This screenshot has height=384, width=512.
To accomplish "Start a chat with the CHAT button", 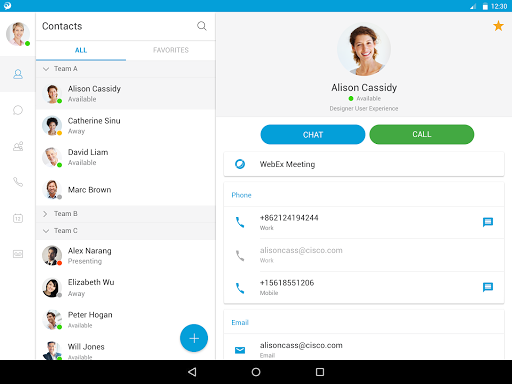I will coord(313,135).
